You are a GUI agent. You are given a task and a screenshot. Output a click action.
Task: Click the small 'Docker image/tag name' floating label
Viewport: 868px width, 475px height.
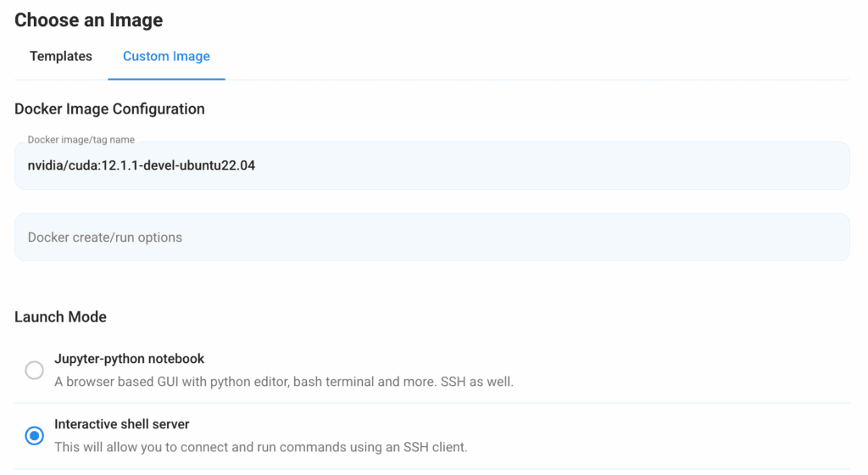[81, 140]
